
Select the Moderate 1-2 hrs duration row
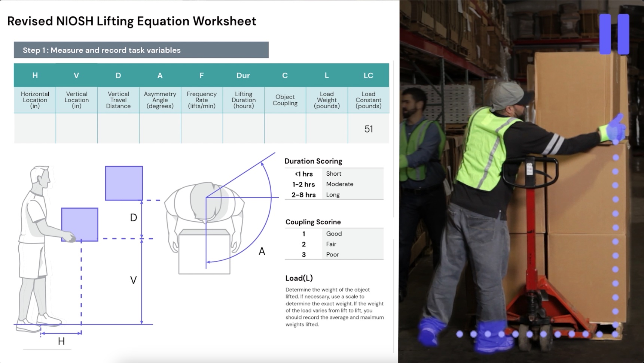click(339, 184)
